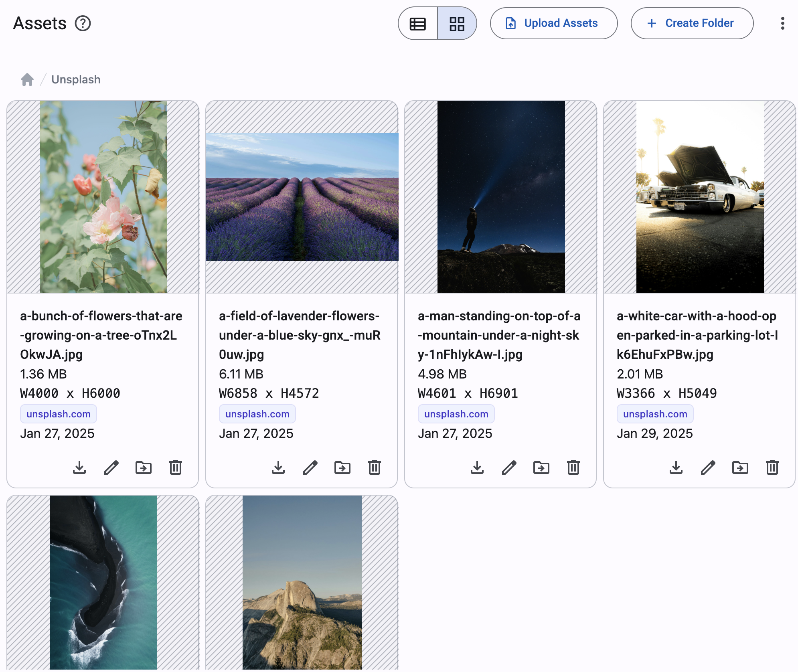798x672 pixels.
Task: Delete the lavender-flowers asset
Action: [375, 468]
